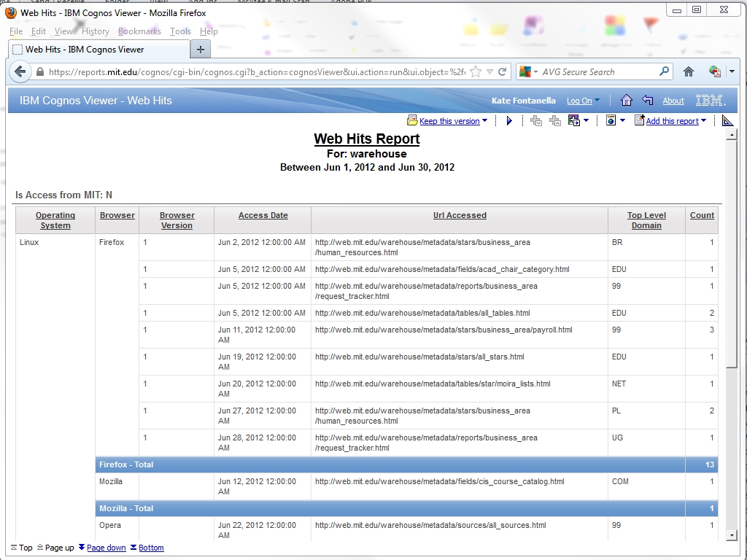Click the Open with Report Studio icon
The width and height of the screenshot is (747, 560).
point(727,121)
